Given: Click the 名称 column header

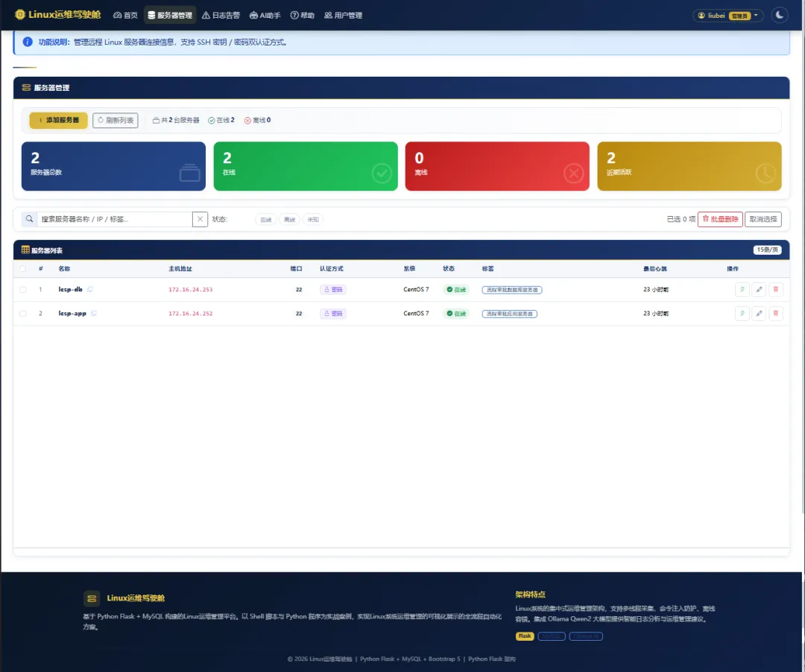Looking at the screenshot, I should tap(64, 269).
